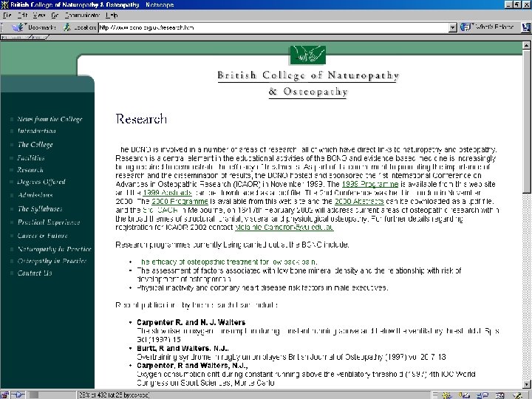The height and width of the screenshot is (399, 532).
Task: Open the Admissions sidebar link
Action: (35, 195)
